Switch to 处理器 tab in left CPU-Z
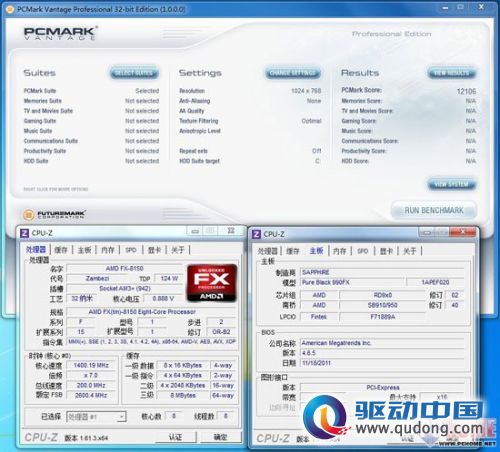Screen dimensions: 500x452 coord(36,249)
